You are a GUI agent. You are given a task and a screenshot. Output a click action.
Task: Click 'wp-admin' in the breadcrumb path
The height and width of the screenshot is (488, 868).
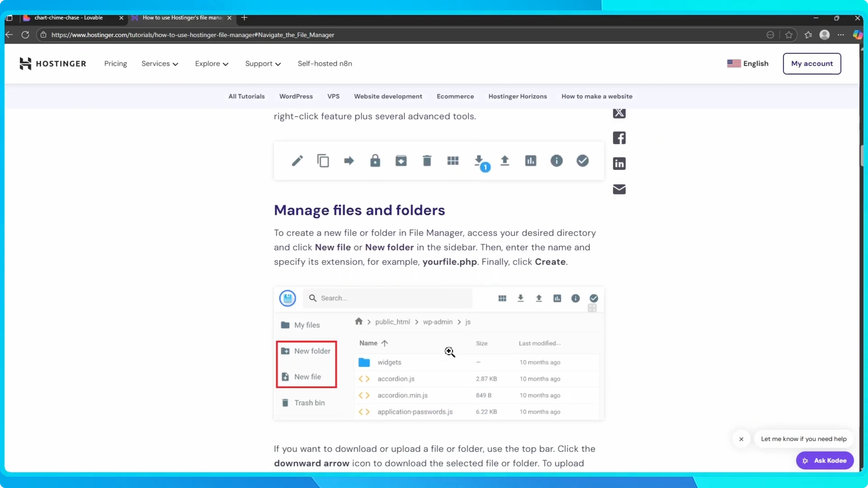point(438,322)
